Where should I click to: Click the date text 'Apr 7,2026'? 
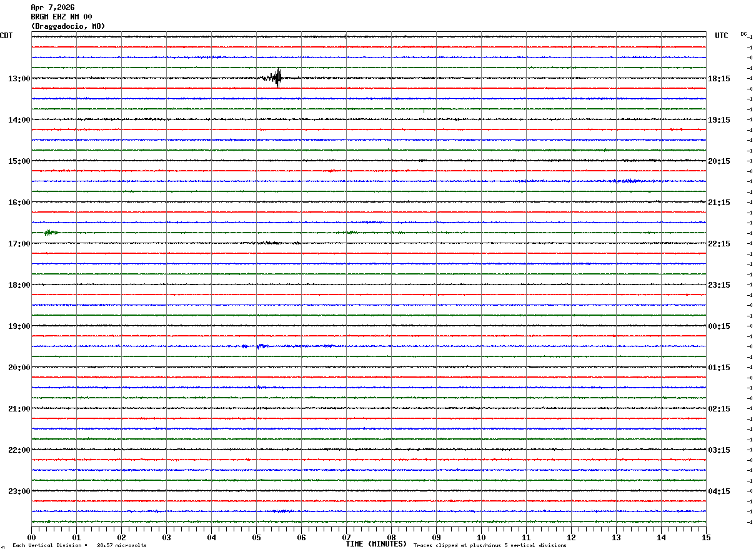[52, 8]
